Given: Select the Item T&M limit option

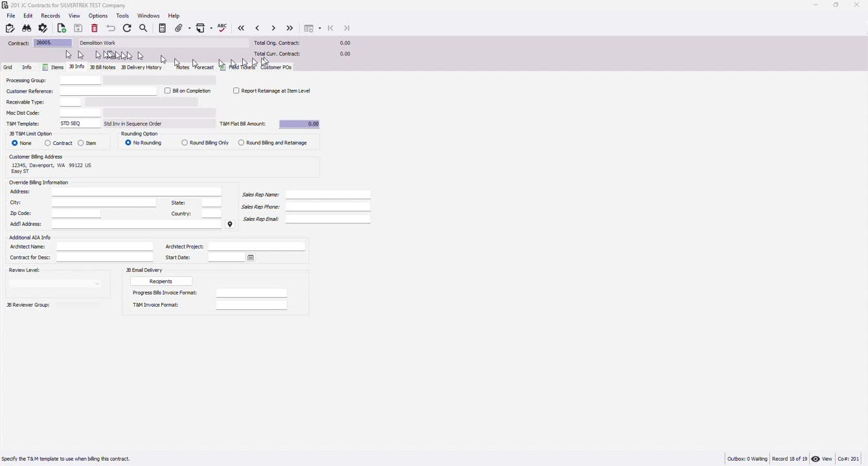Looking at the screenshot, I should [x=81, y=143].
